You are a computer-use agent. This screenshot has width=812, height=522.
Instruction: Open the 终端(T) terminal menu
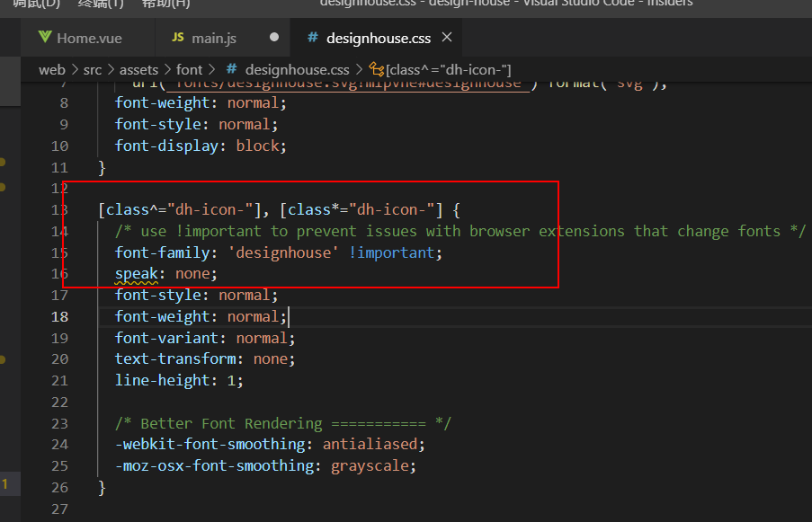100,4
